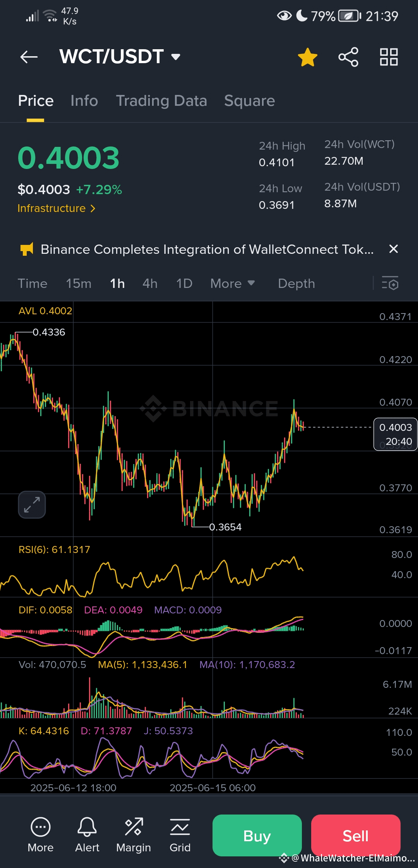Tap the moon do-not-disturb status icon
The width and height of the screenshot is (418, 868).
pyautogui.click(x=302, y=15)
